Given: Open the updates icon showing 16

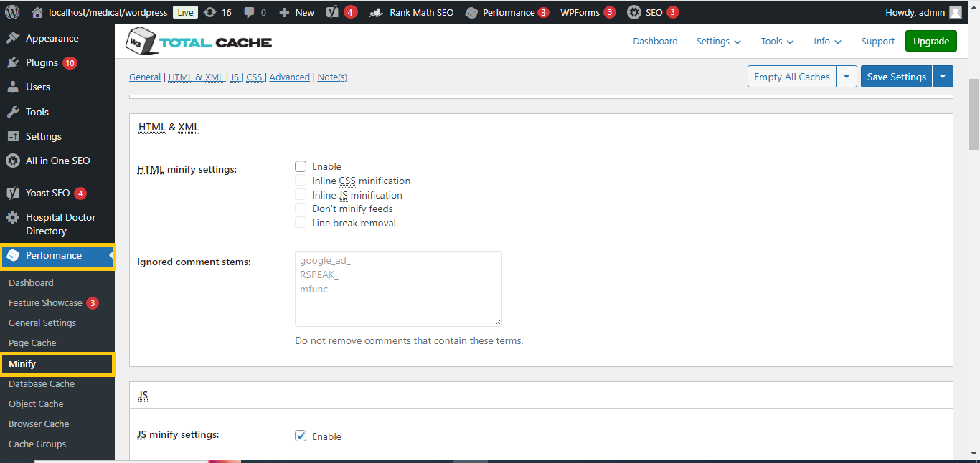Looking at the screenshot, I should coord(209,12).
